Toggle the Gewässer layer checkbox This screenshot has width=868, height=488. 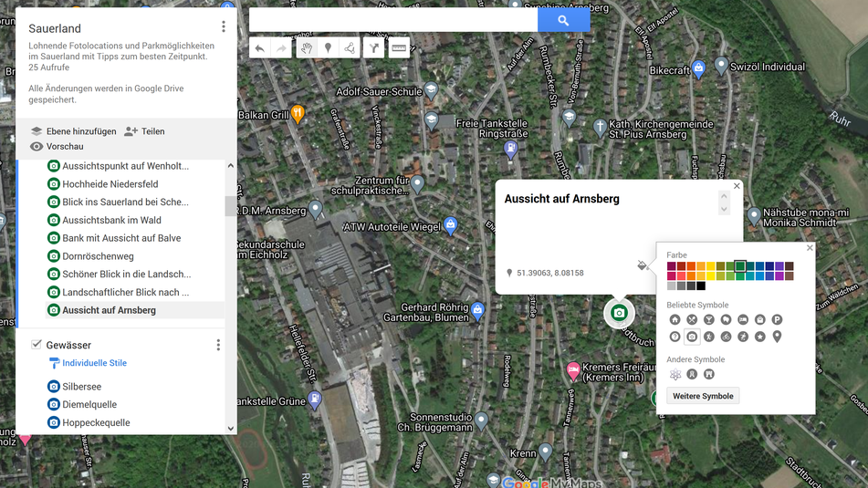[x=36, y=344]
